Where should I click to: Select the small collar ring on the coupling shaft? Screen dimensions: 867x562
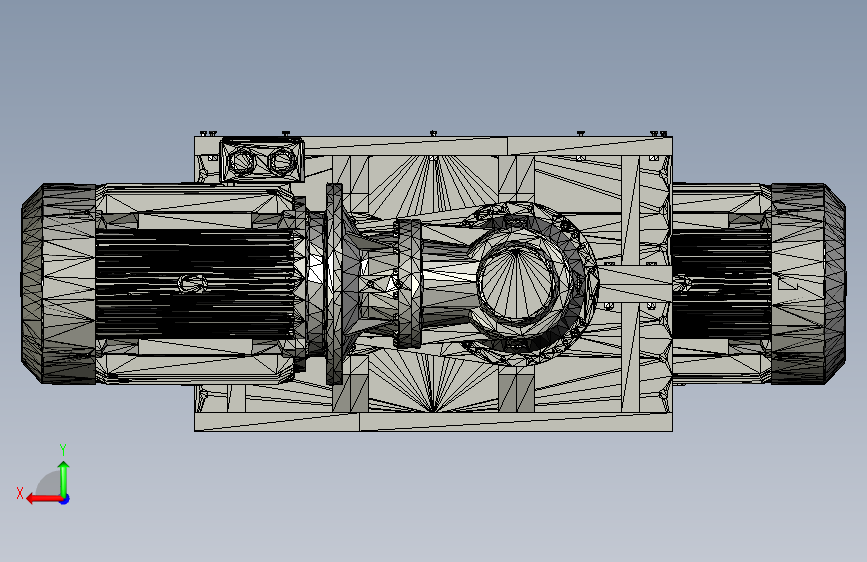click(x=408, y=284)
